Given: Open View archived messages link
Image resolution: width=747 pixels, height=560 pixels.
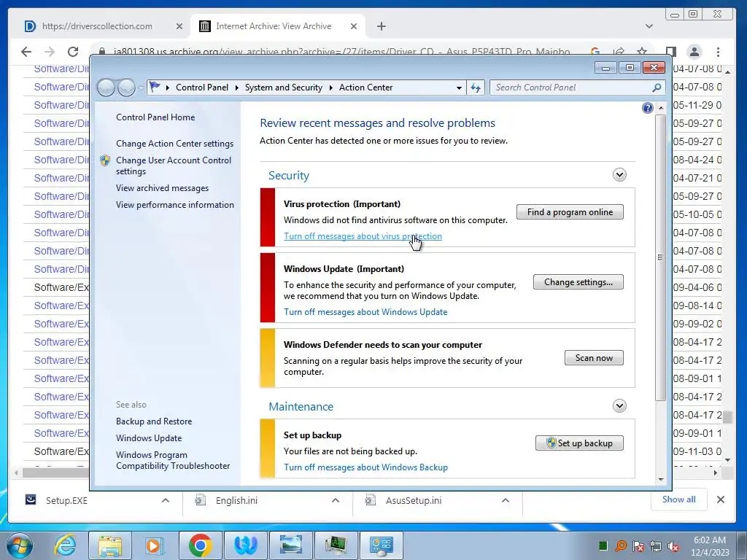Looking at the screenshot, I should click(x=162, y=188).
